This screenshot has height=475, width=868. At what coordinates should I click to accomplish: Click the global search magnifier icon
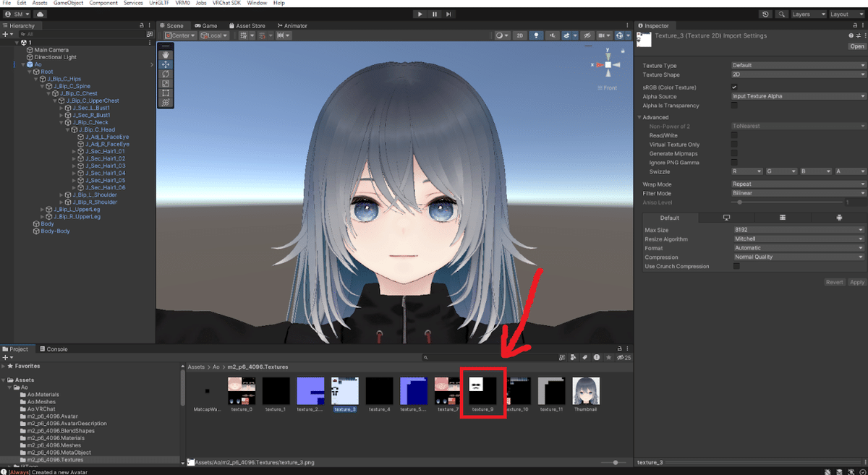(x=783, y=14)
